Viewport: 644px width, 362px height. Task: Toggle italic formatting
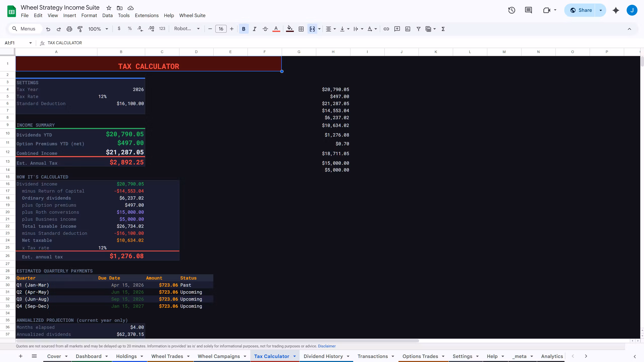coord(254,29)
